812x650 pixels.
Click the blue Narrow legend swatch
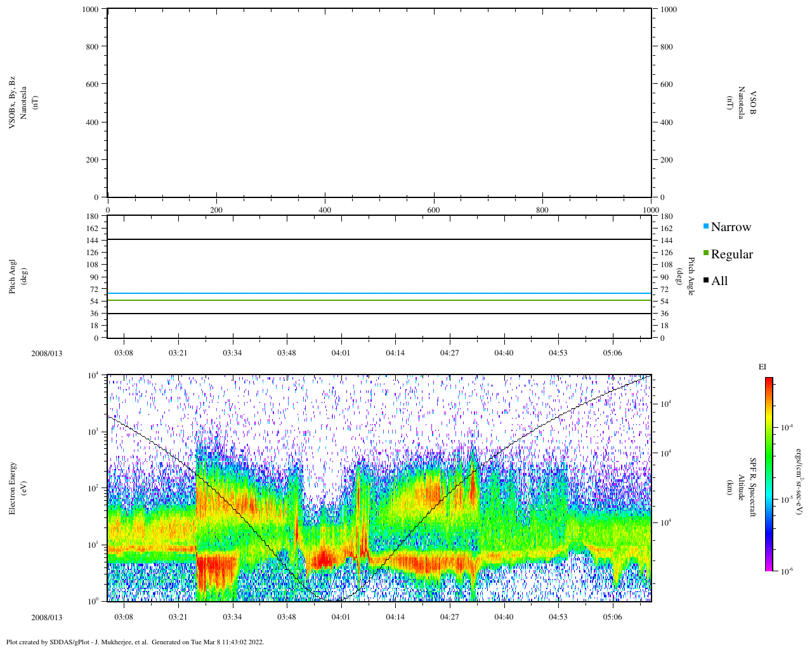point(706,227)
